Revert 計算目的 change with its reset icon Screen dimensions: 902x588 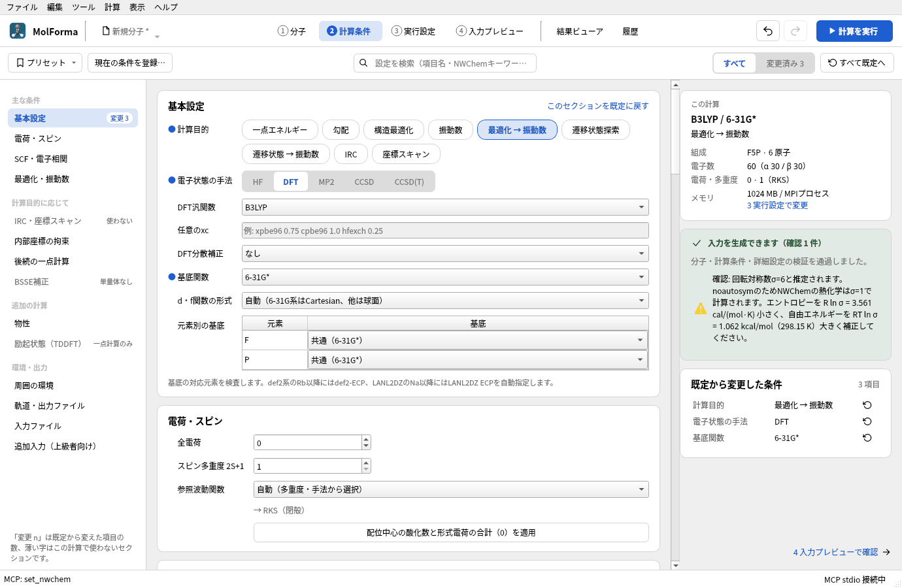click(867, 405)
